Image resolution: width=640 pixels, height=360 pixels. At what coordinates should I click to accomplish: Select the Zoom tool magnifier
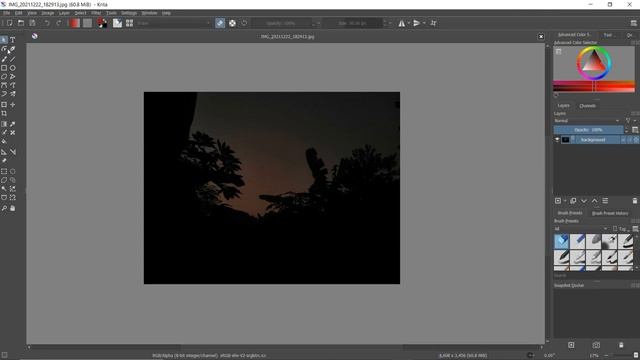click(4, 208)
